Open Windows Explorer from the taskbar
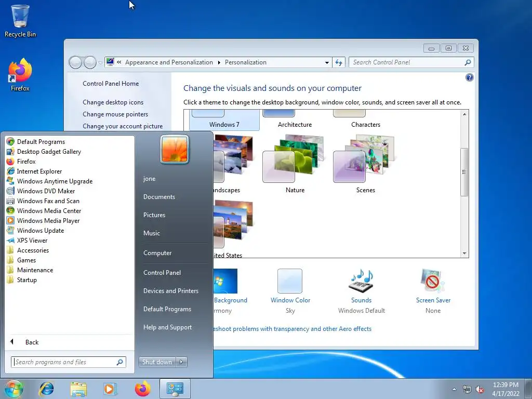Screen dimensions: 532x399 (78, 389)
